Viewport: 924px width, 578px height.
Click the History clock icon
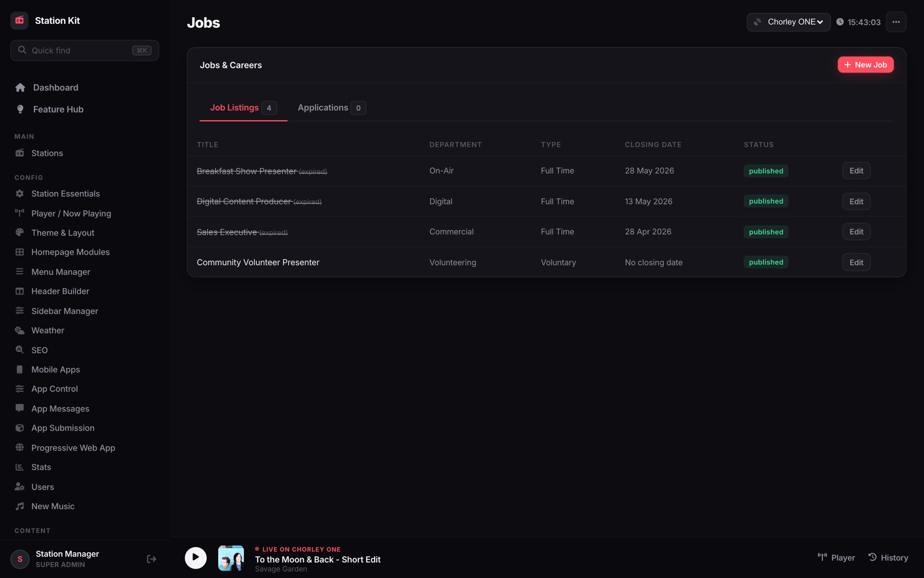point(872,557)
